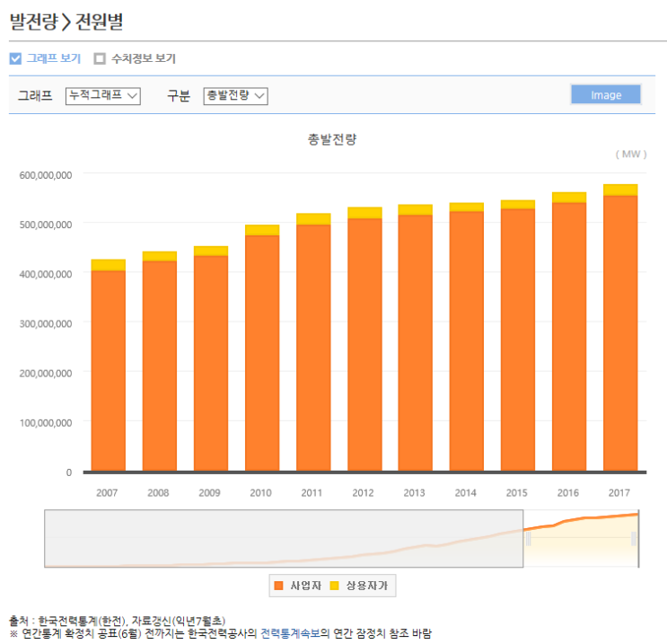Click the highlighted range of the navigator
This screenshot has height=644, width=667.
581,538
